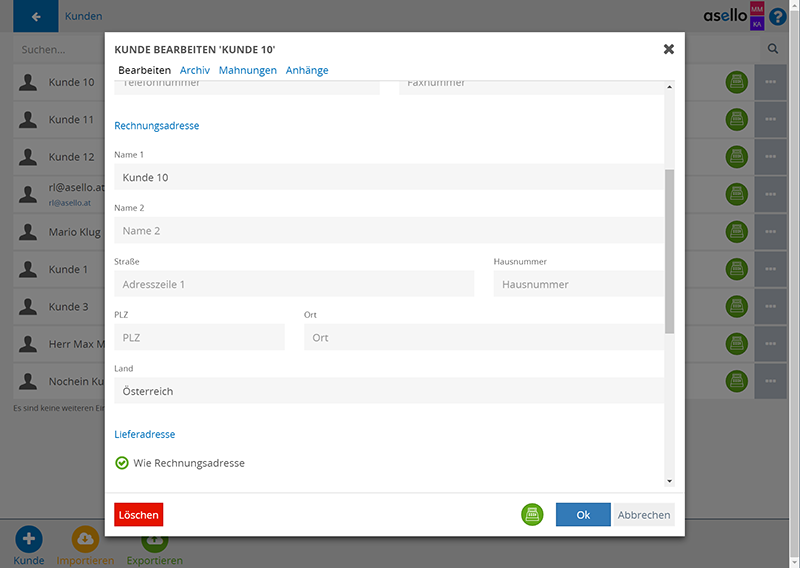
Task: Click the green cash register icon in dialog footer
Action: [x=532, y=514]
